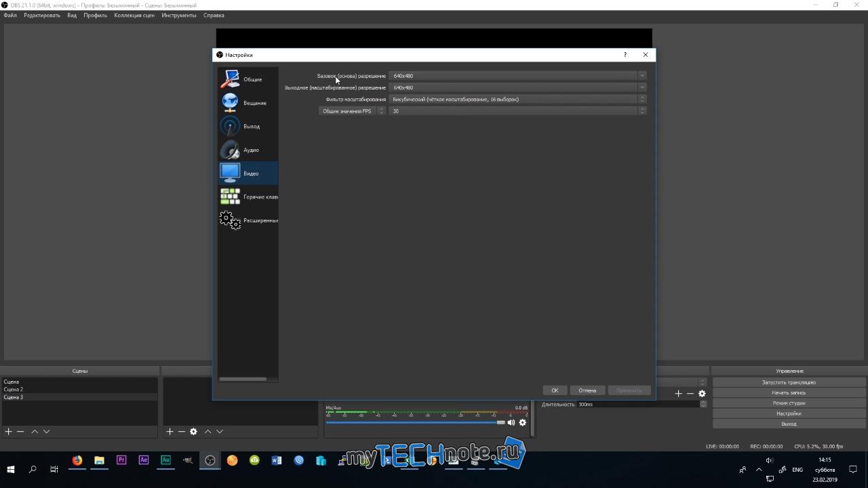Image resolution: width=868 pixels, height=488 pixels.
Task: Open the Общие settings section icon
Action: [x=230, y=79]
